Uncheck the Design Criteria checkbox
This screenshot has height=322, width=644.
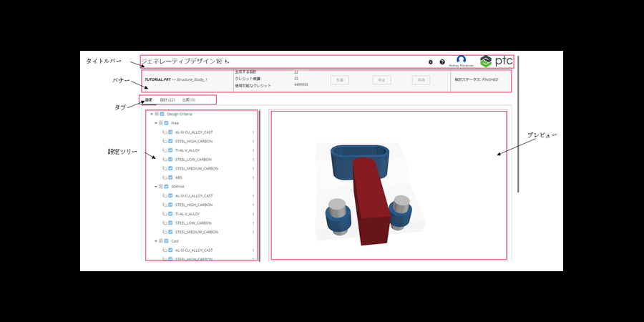[162, 114]
